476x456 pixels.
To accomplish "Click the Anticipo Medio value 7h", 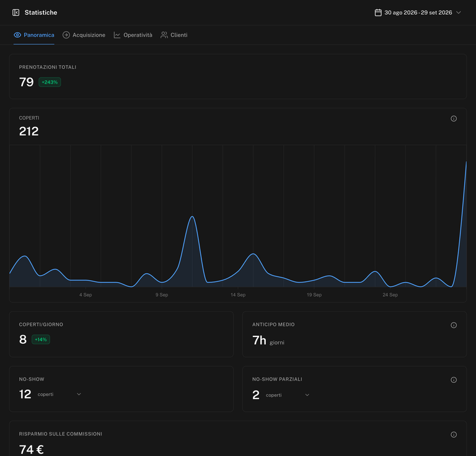I will click(259, 340).
